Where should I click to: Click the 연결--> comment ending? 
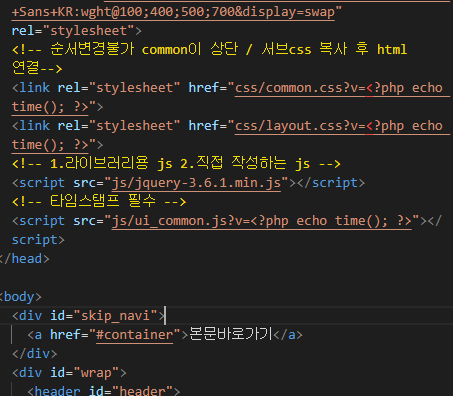pyautogui.click(x=37, y=69)
